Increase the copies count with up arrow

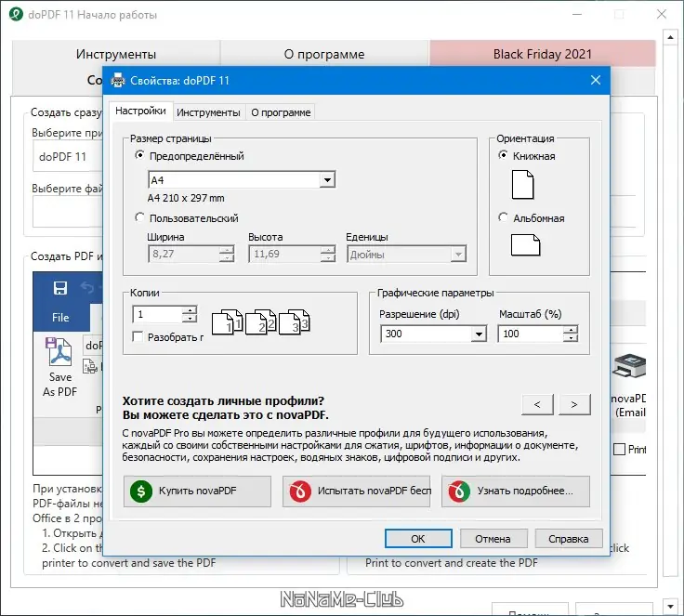point(190,309)
